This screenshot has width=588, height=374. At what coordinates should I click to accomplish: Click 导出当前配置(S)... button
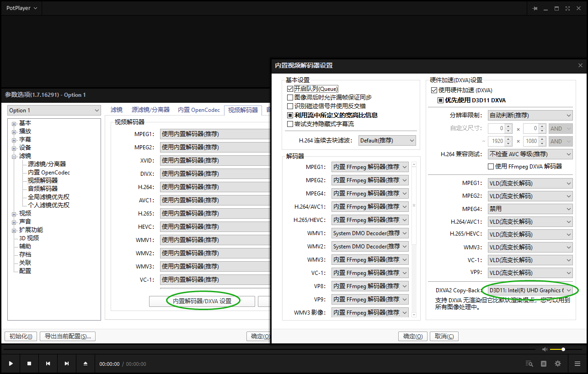click(68, 337)
